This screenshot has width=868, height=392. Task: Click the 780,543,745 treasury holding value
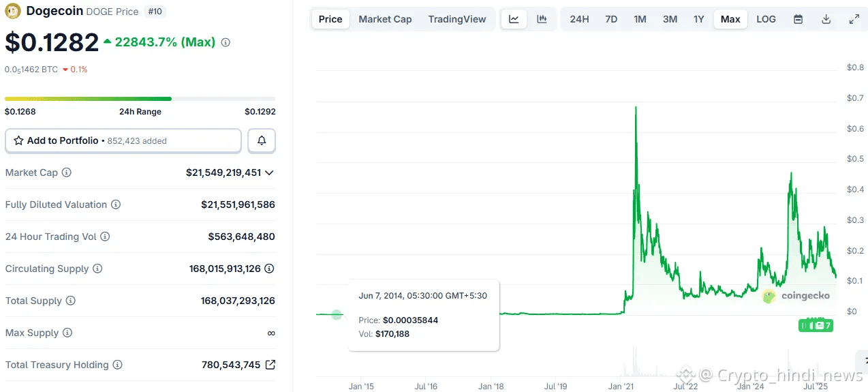click(x=231, y=365)
